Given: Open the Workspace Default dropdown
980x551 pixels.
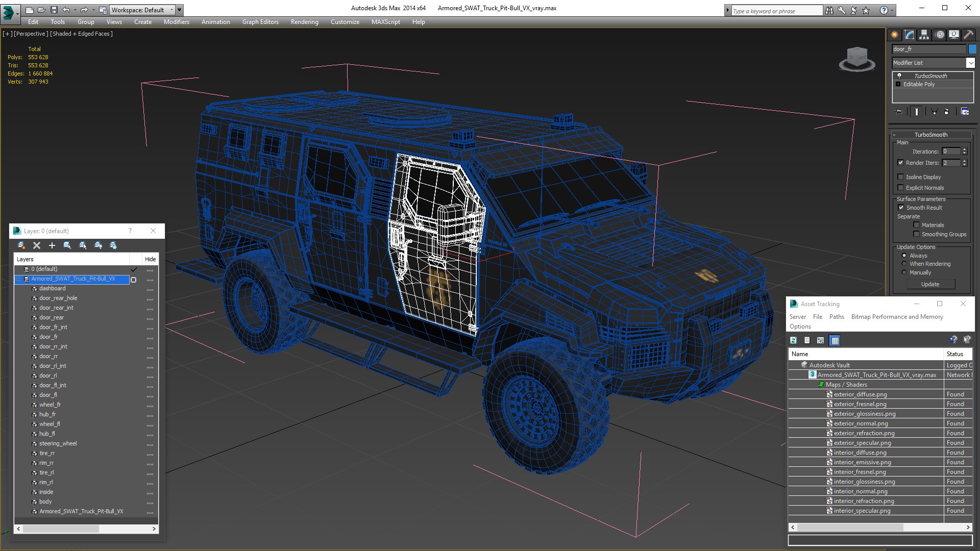Looking at the screenshot, I should (142, 10).
